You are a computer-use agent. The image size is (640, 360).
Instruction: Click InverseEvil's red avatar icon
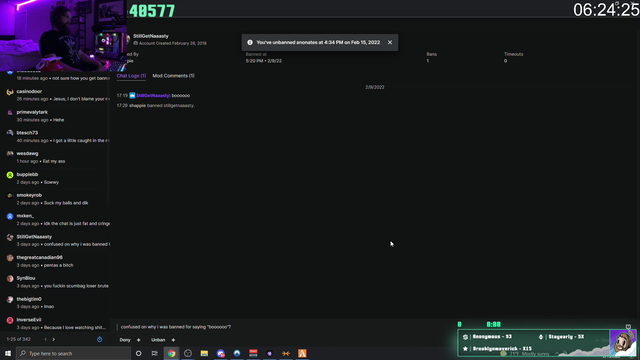pos(10,320)
